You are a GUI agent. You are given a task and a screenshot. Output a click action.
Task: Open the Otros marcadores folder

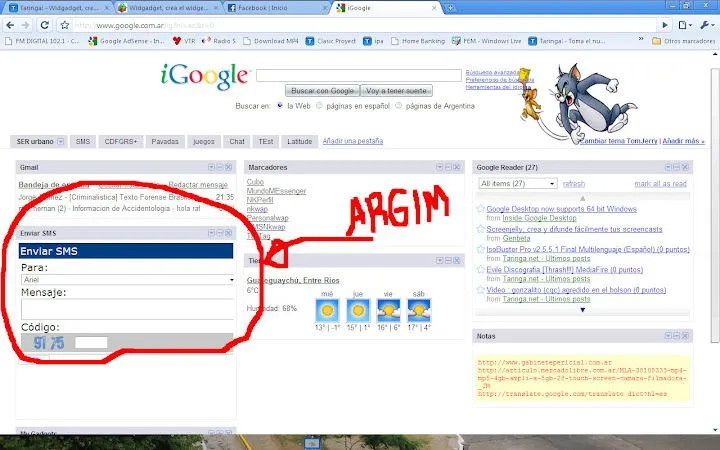pyautogui.click(x=684, y=41)
